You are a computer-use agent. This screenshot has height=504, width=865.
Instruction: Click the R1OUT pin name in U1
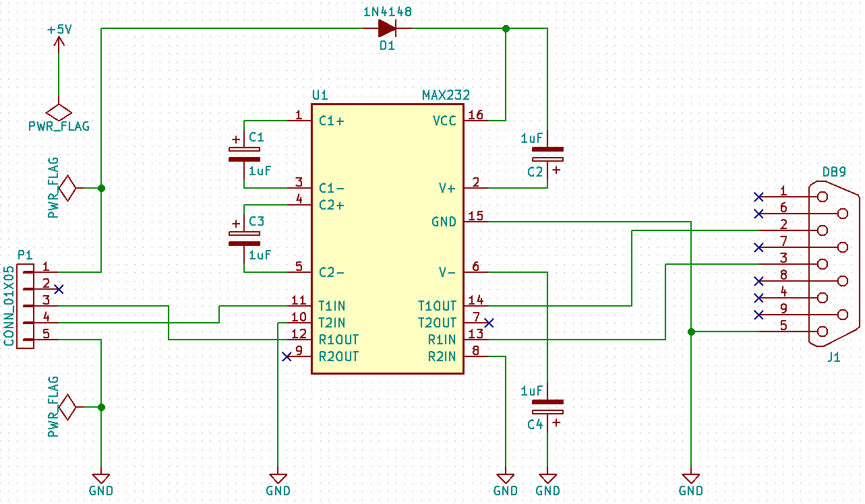pos(339,340)
